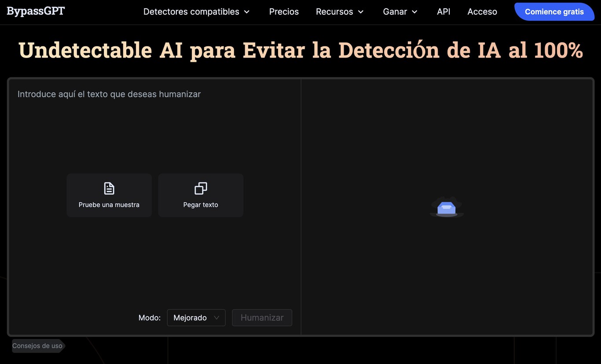The width and height of the screenshot is (601, 364).
Task: Expand the Recursos menu arrow
Action: click(x=361, y=12)
